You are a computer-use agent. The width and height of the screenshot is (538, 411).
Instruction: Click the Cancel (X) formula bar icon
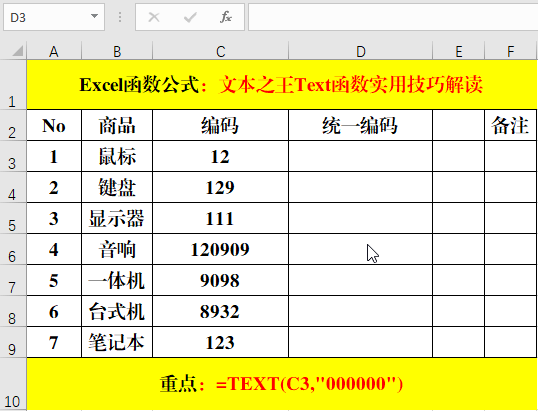point(154,17)
